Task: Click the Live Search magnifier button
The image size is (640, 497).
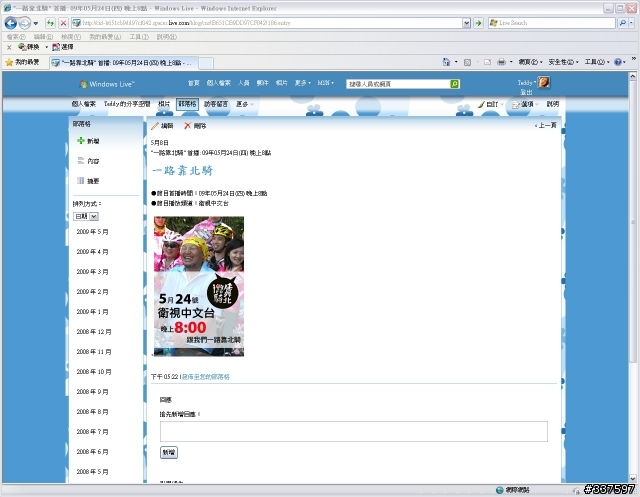Action: pyautogui.click(x=622, y=23)
